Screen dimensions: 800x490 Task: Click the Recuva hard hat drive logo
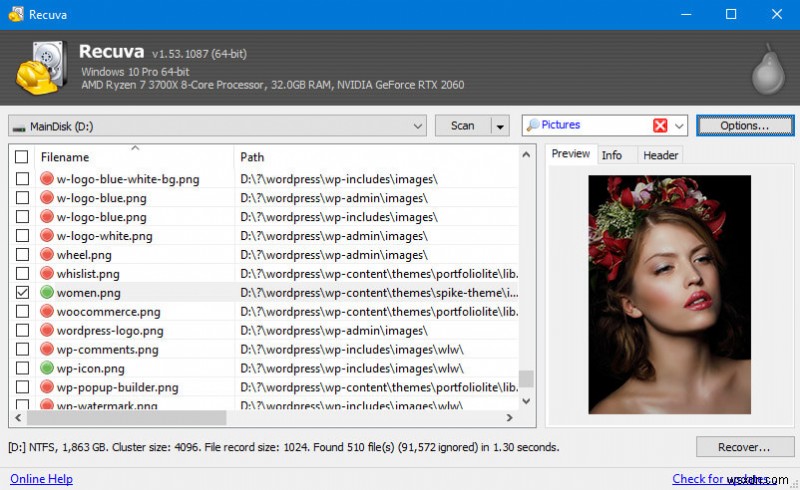(x=42, y=68)
